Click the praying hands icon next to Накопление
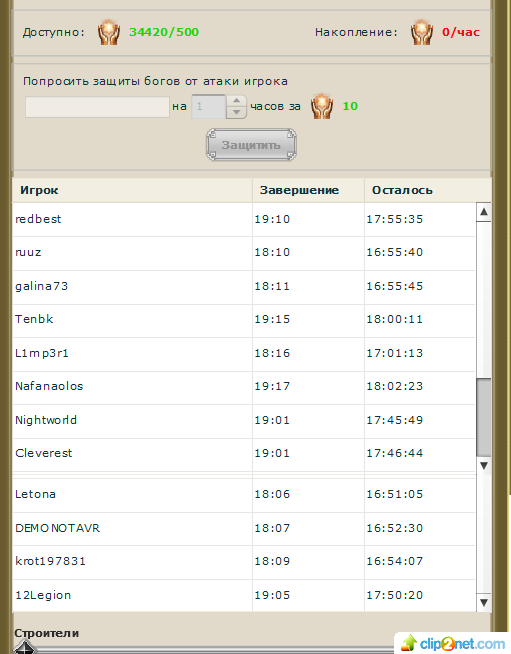Screen dimensions: 511x654 [421, 32]
